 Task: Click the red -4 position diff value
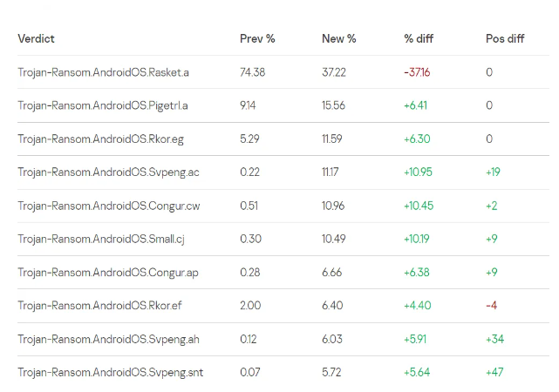tap(492, 306)
